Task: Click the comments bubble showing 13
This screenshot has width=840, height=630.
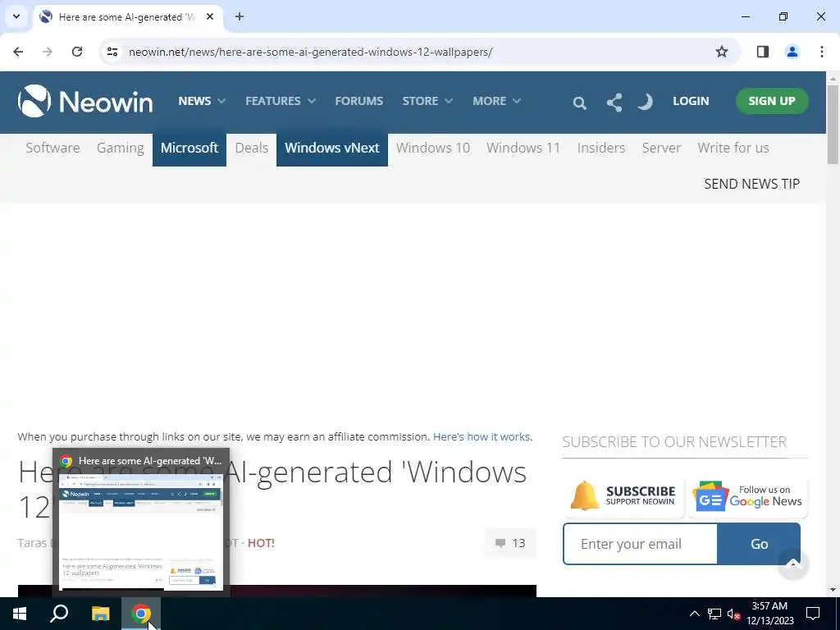Action: coord(510,543)
